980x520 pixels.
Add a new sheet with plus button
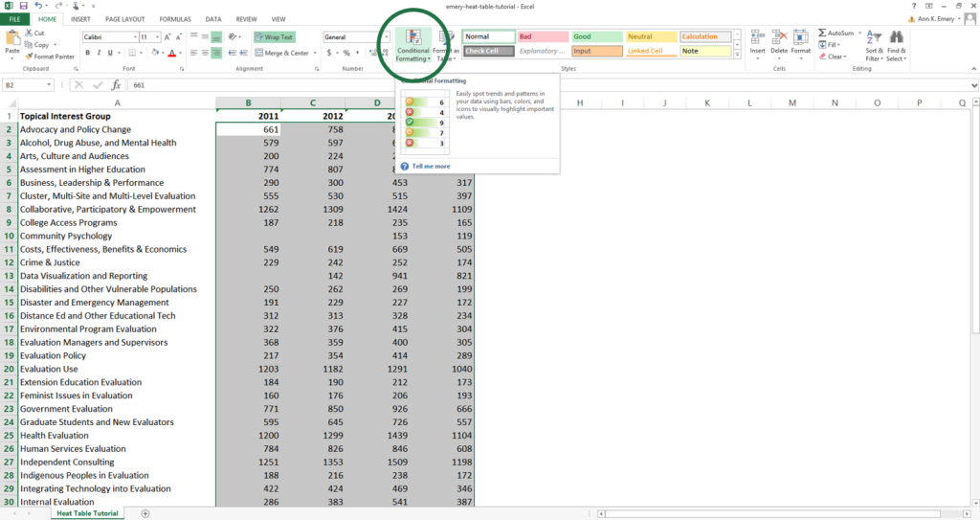click(145, 513)
